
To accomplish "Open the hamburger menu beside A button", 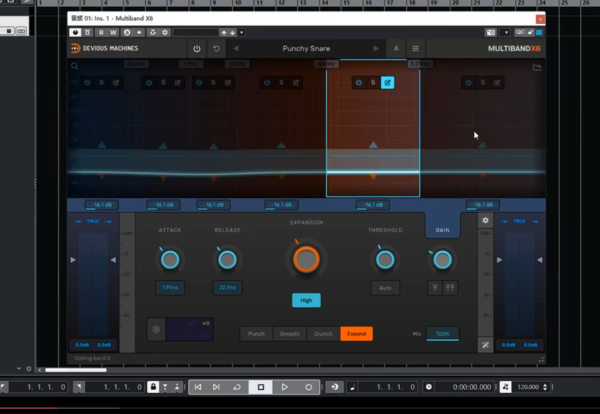I will point(416,49).
